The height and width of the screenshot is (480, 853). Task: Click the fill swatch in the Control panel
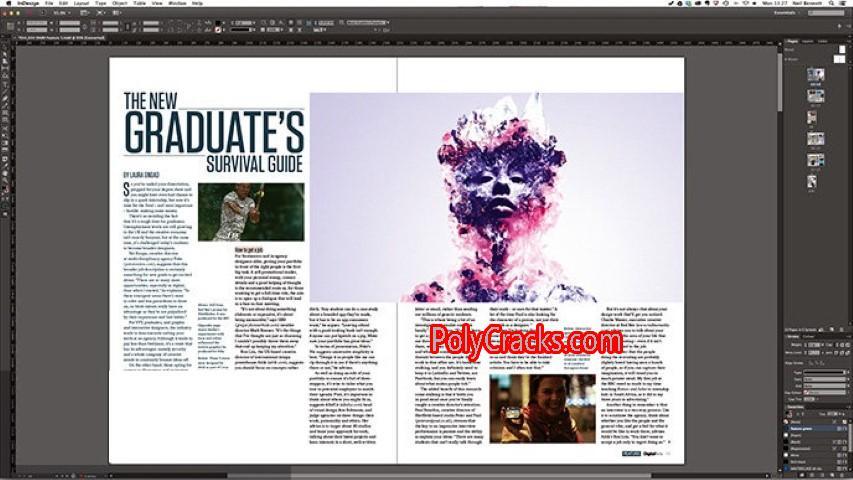click(x=218, y=23)
